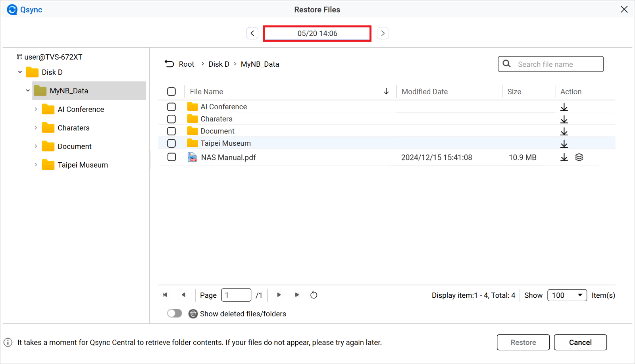The width and height of the screenshot is (635, 364).
Task: Open the Show items-per-page dropdown
Action: pyautogui.click(x=567, y=295)
